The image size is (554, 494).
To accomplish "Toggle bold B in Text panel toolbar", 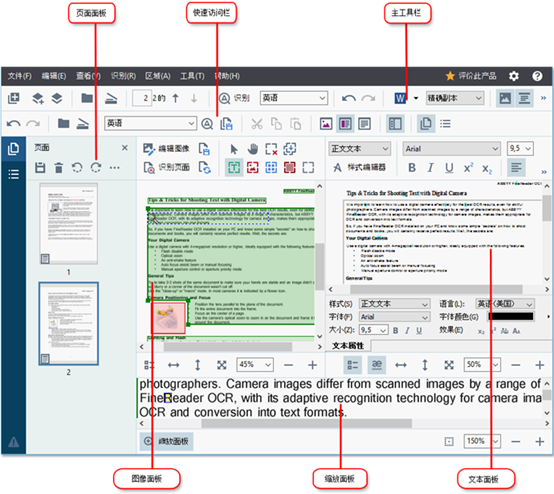I will click(412, 167).
